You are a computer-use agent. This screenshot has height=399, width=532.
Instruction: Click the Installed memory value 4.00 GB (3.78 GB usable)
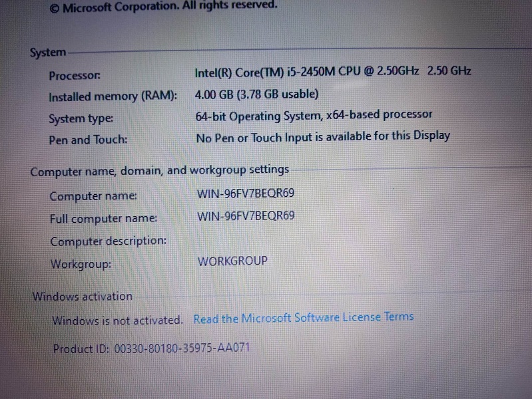256,94
